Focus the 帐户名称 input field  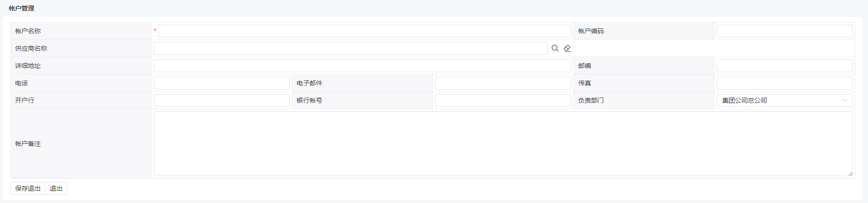coord(364,31)
